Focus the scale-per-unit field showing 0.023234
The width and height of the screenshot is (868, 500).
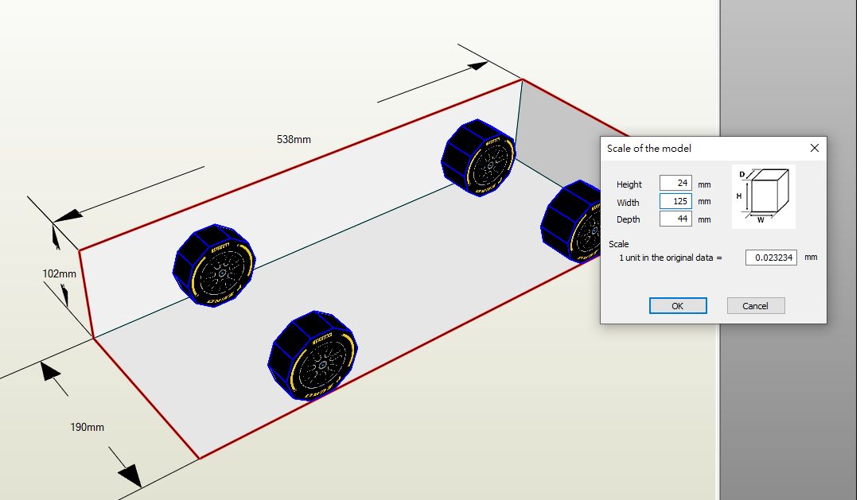click(770, 258)
